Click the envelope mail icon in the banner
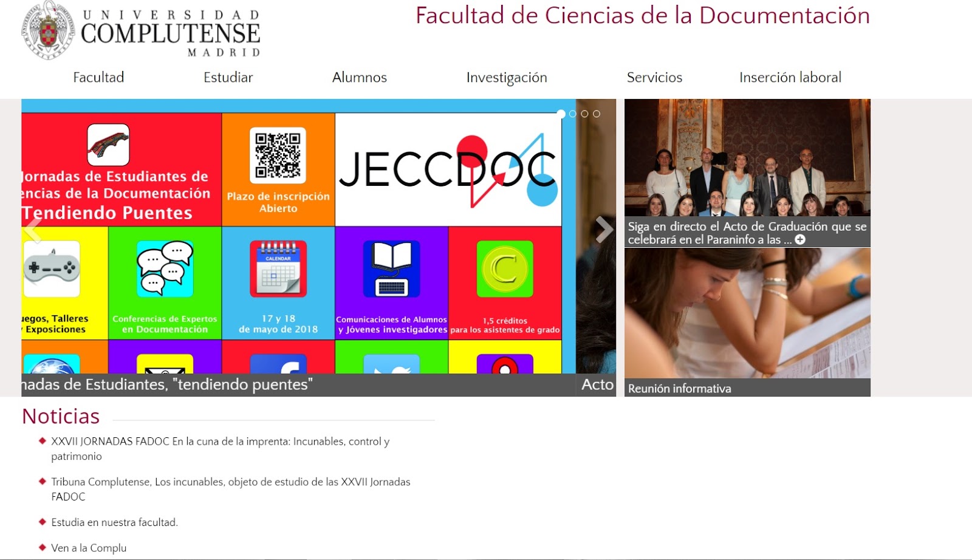Image resolution: width=972 pixels, height=560 pixels. (x=165, y=364)
